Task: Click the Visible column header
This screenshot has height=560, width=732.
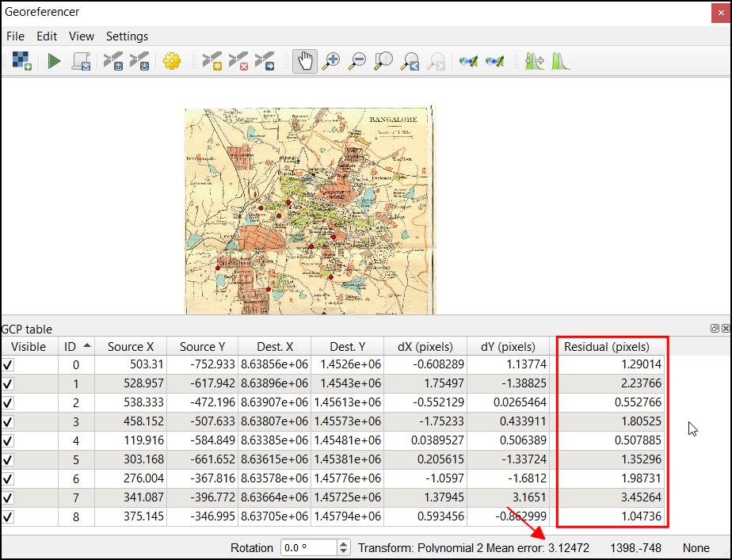Action: click(x=29, y=347)
